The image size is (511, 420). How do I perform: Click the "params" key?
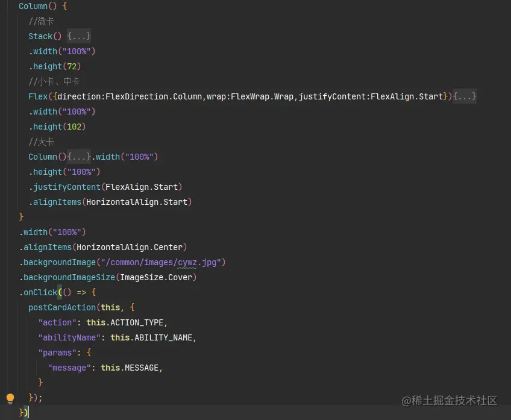pos(57,353)
